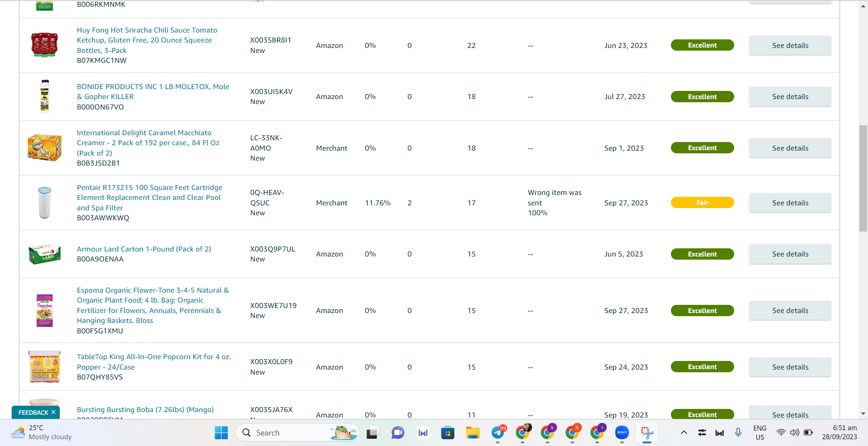Click the BONIDE Moletox product thumbnail
This screenshot has height=446, width=868.
click(44, 96)
